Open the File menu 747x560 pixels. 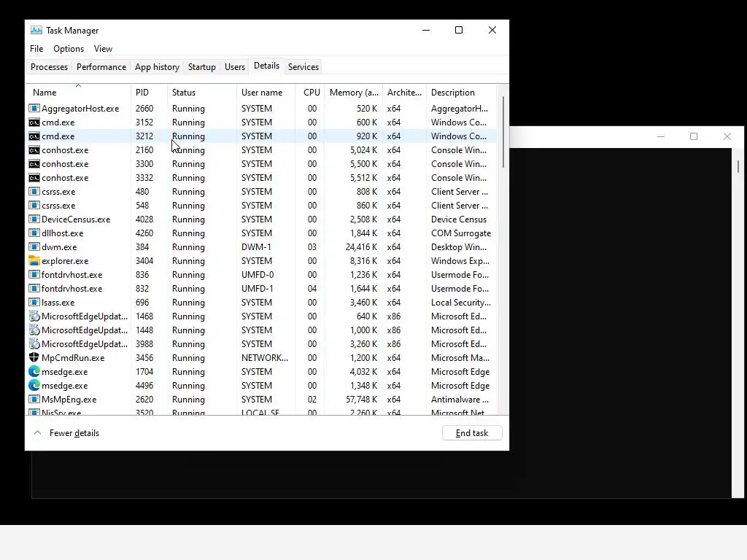pyautogui.click(x=36, y=49)
